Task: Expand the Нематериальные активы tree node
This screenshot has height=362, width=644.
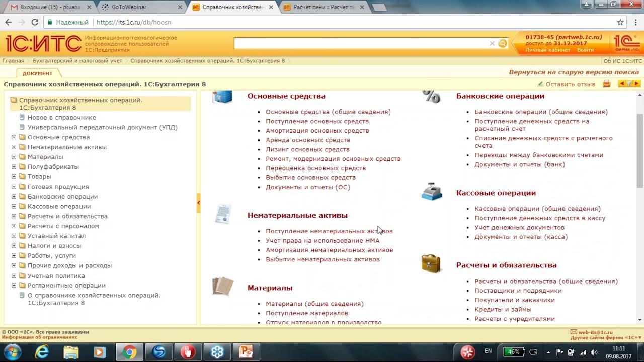Action: point(14,147)
